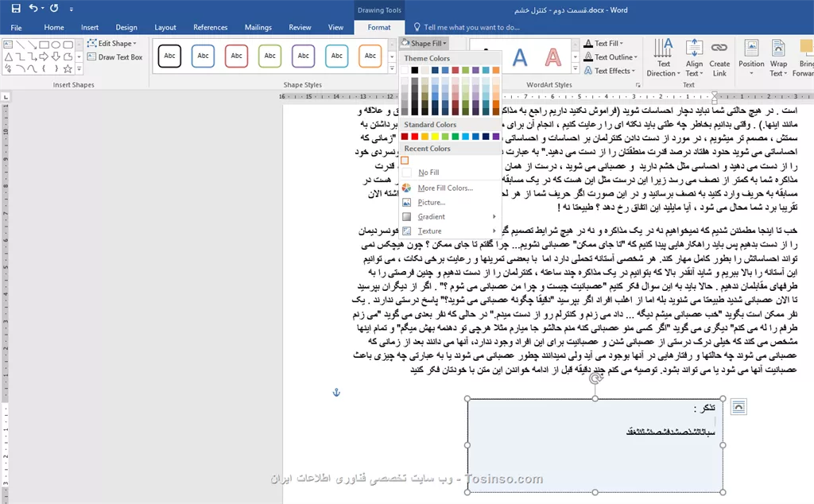814x504 pixels.
Task: Open the Text Direction dropdown
Action: 663,58
